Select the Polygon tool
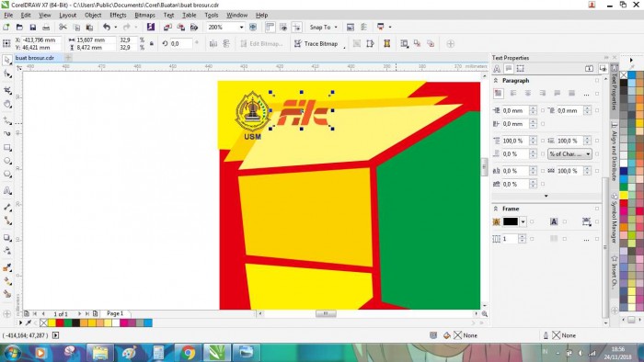This screenshot has width=644, height=362. pos(7,175)
